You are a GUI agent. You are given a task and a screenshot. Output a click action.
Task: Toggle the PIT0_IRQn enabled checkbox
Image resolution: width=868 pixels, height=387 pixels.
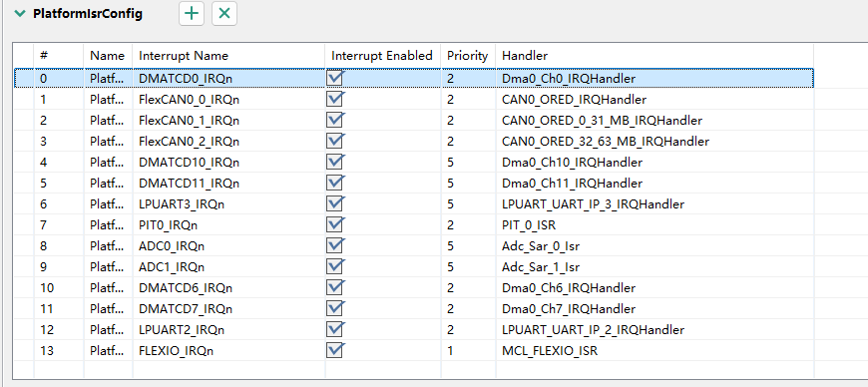[335, 224]
